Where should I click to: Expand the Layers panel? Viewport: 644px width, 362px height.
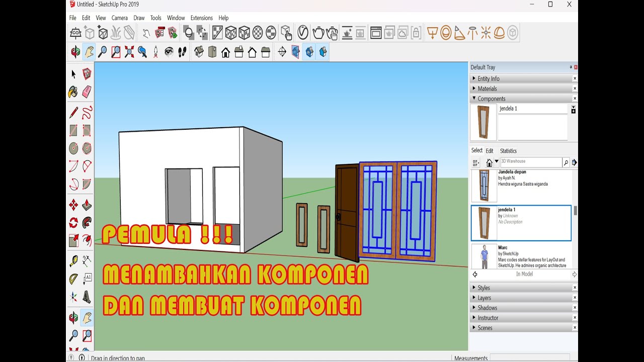pyautogui.click(x=524, y=298)
